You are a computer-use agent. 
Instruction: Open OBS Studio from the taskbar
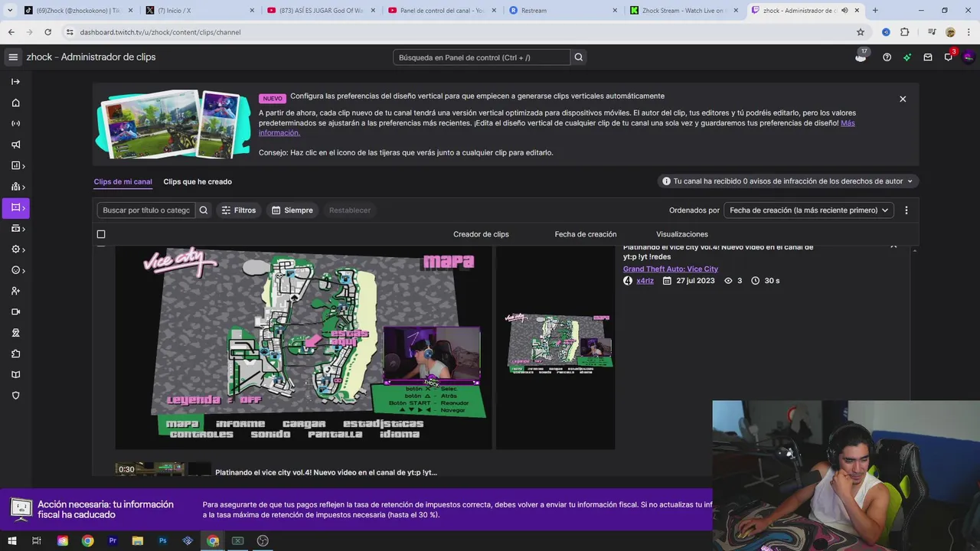click(x=263, y=541)
